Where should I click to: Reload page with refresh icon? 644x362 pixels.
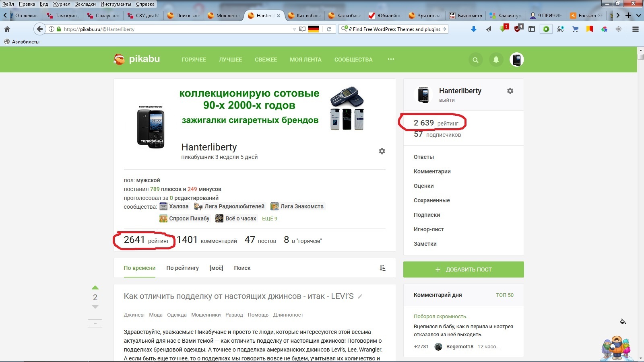click(x=329, y=29)
